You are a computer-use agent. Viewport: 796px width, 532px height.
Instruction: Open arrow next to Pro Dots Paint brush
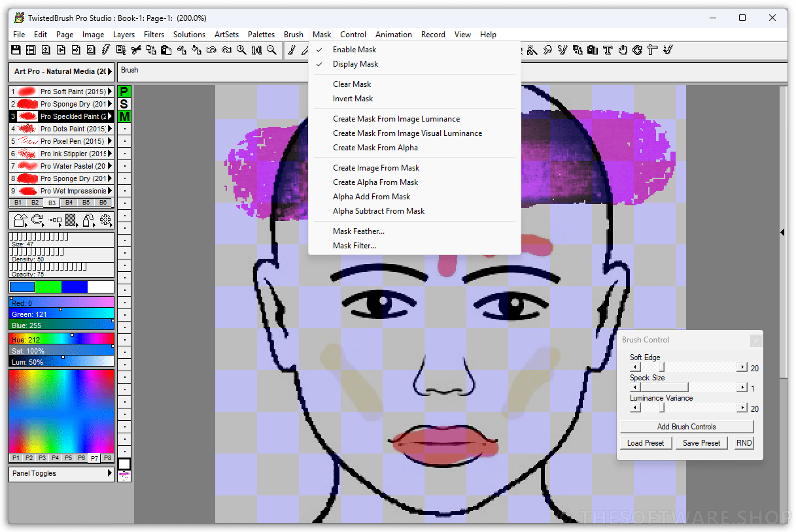coord(110,129)
